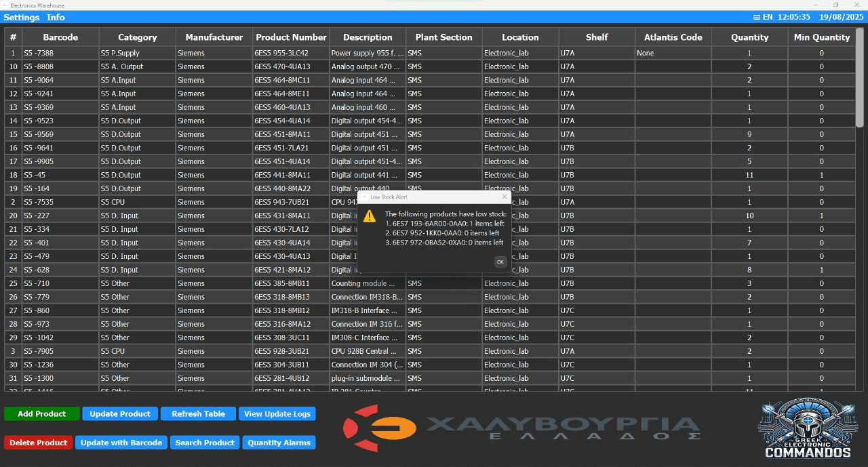Click the Manufacturer column header

214,37
